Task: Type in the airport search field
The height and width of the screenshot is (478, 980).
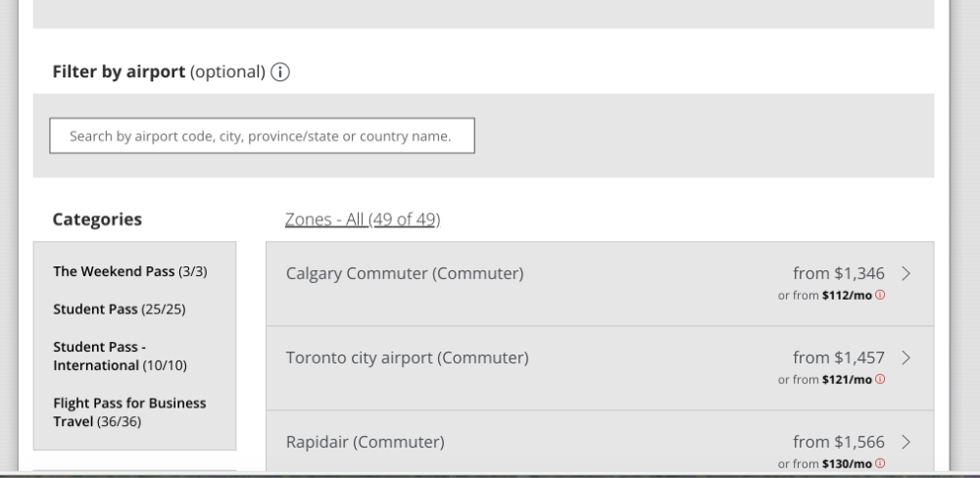Action: tap(262, 136)
